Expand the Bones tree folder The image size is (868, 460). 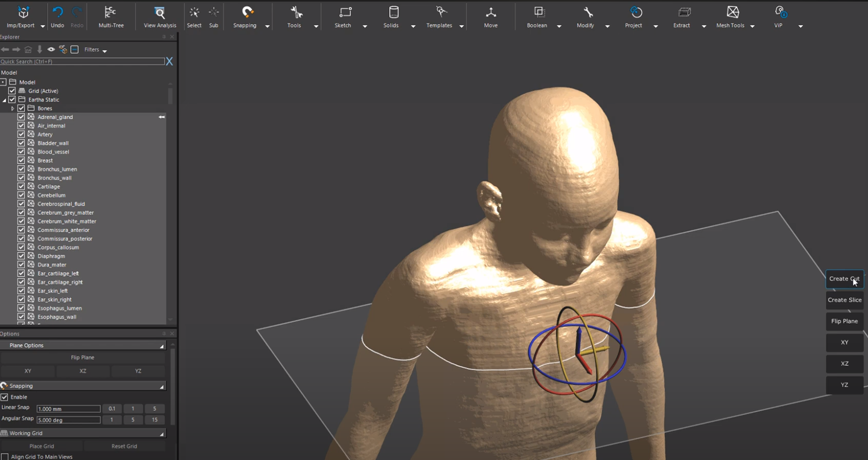coord(13,109)
